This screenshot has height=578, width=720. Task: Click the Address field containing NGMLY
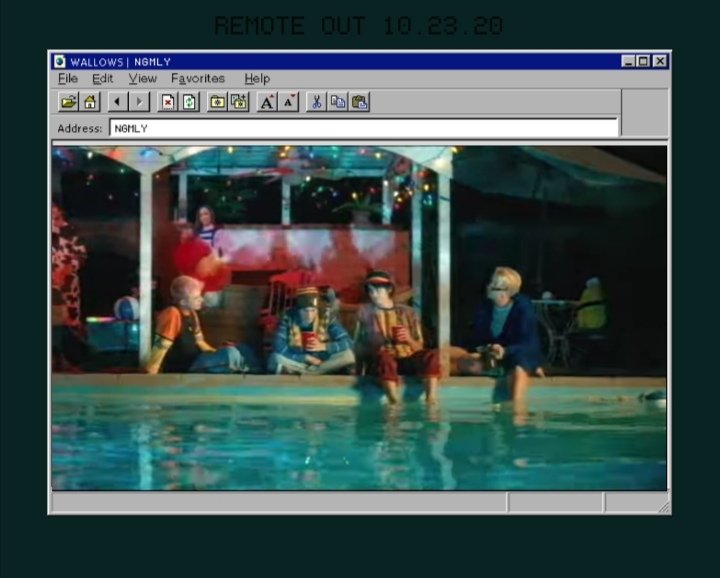(364, 128)
